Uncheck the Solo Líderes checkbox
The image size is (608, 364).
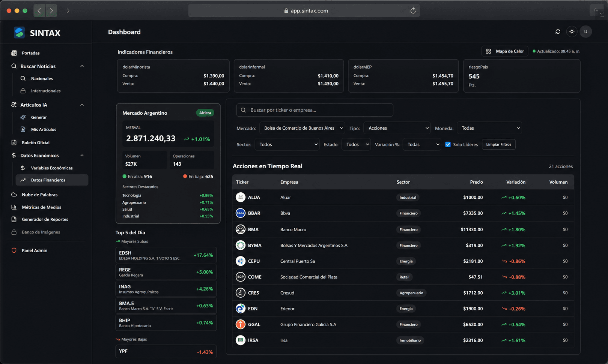448,144
